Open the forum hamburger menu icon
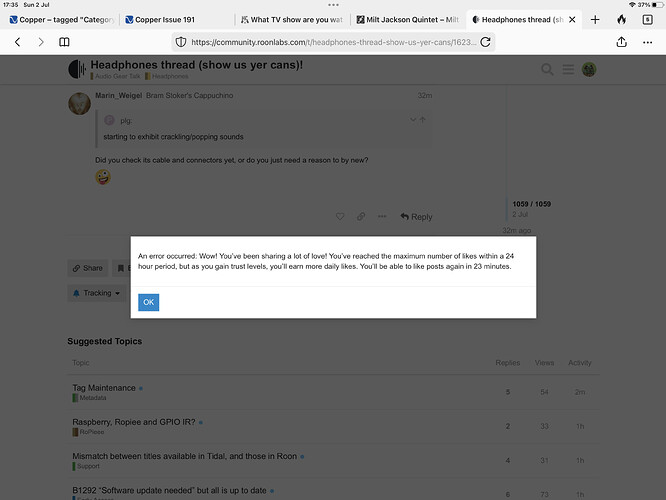 coord(568,69)
